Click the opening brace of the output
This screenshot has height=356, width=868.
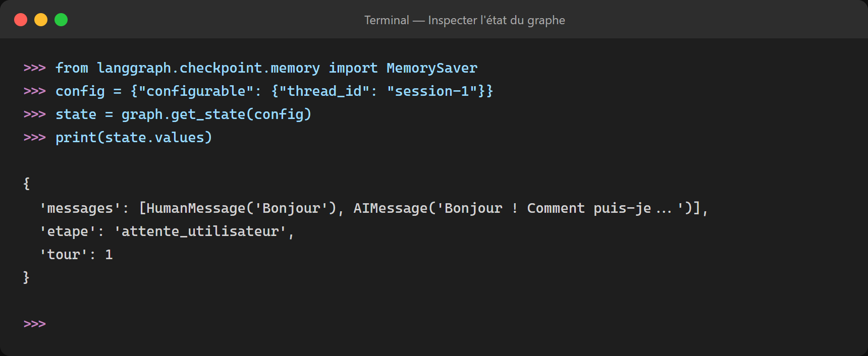click(27, 184)
